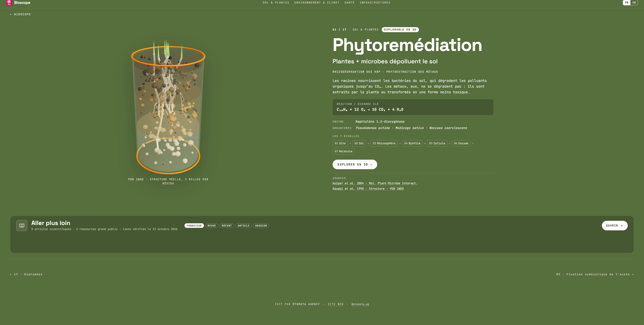Screen dimensions: 644x325
Task: Open the Sol & Plantes menu
Action: click(x=276, y=3)
